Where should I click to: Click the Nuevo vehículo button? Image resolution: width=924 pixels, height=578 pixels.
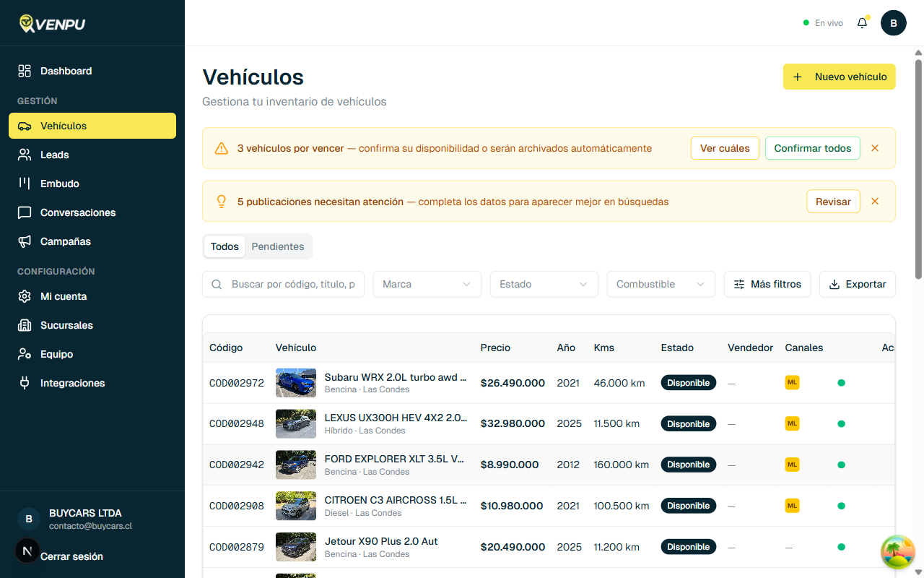[839, 77]
